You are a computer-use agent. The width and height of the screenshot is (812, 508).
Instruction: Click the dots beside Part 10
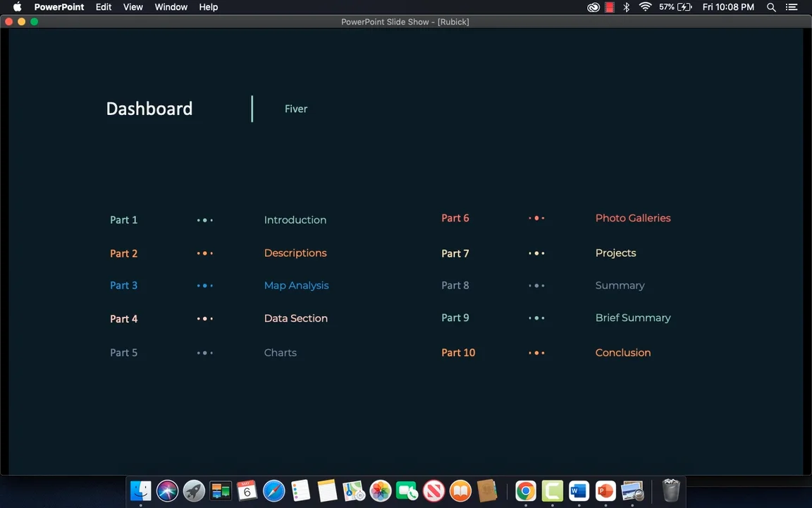(x=536, y=353)
